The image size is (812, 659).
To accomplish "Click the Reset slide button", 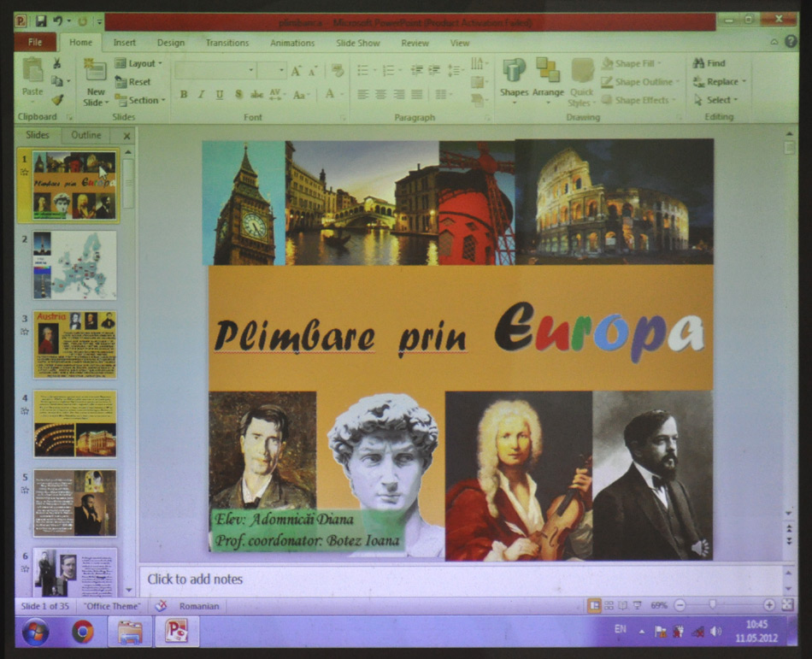I will click(x=133, y=82).
